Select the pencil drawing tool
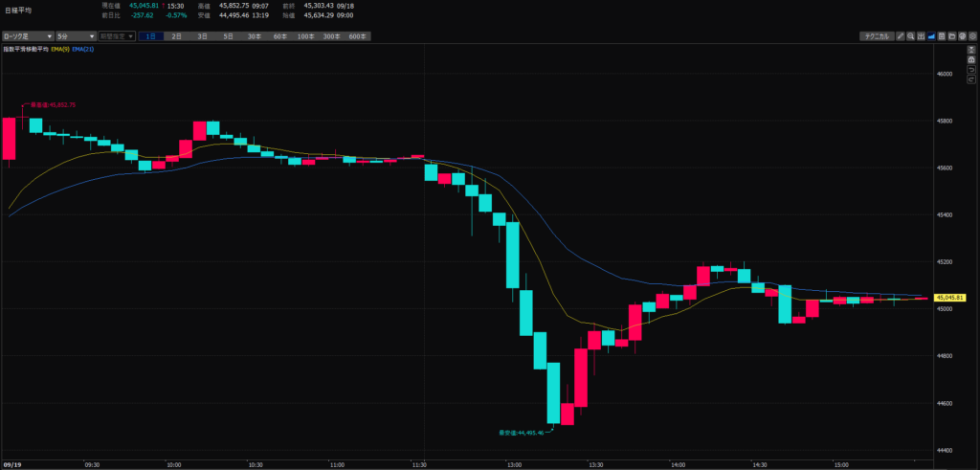This screenshot has height=470, width=980. [x=902, y=36]
